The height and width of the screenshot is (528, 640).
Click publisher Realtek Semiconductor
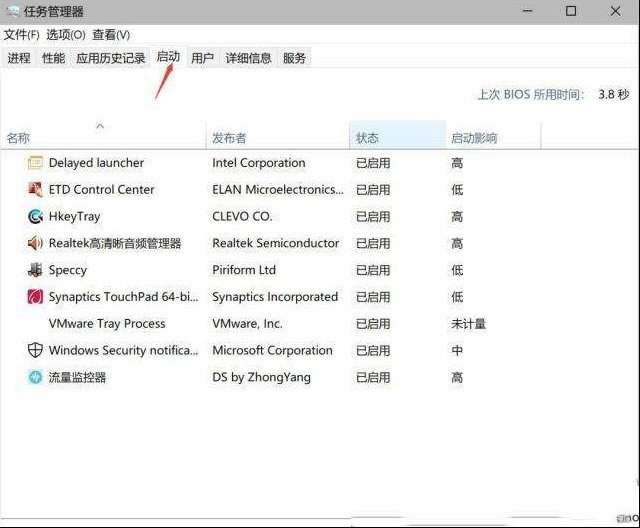click(x=276, y=244)
